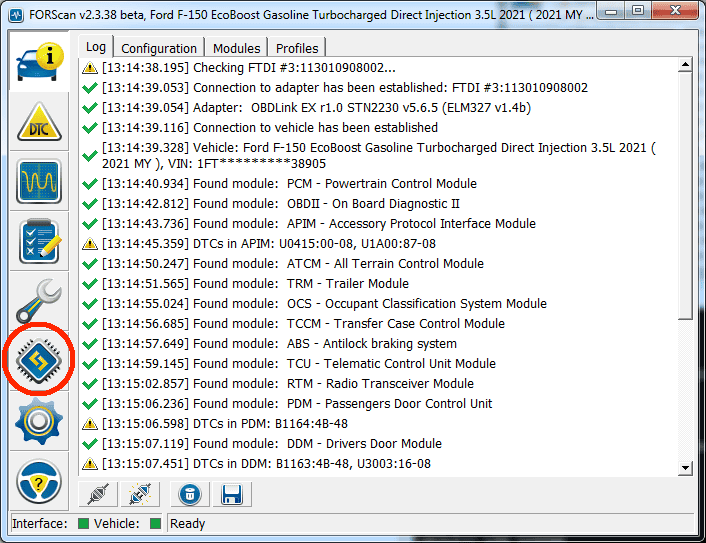Select the 'DDM - Drivers Door Module' line
Image resolution: width=706 pixels, height=543 pixels.
[378, 443]
